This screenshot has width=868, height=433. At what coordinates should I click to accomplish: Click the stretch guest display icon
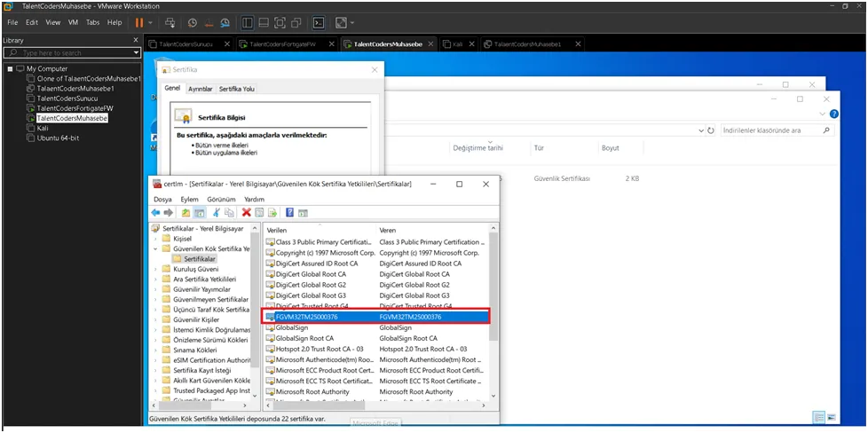pyautogui.click(x=341, y=23)
